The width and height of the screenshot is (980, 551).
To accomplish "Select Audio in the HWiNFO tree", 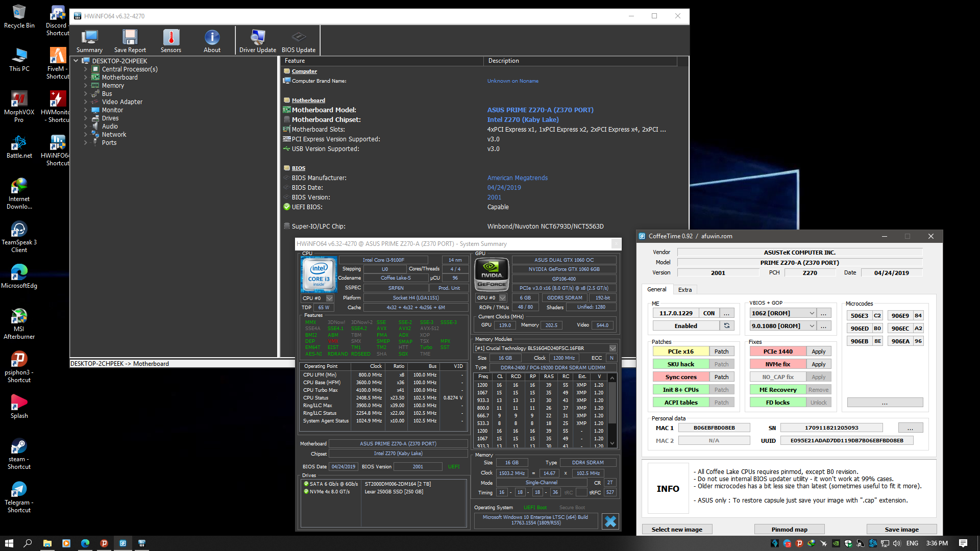I will pyautogui.click(x=110, y=126).
